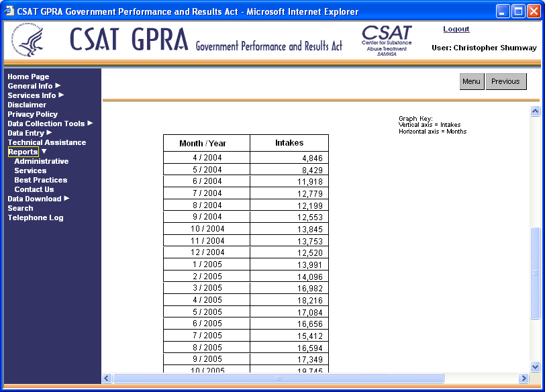Click the Internet Explorer title bar icon
Viewport: 545px width, 392px height.
point(9,11)
